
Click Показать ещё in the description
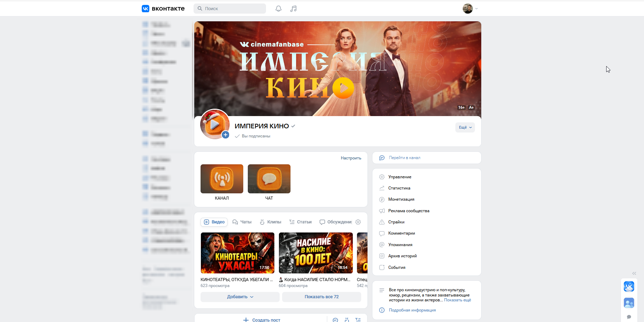(x=457, y=300)
